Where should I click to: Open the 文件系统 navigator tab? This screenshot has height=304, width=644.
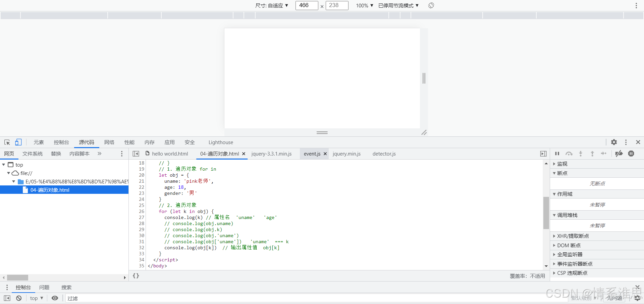(33, 154)
